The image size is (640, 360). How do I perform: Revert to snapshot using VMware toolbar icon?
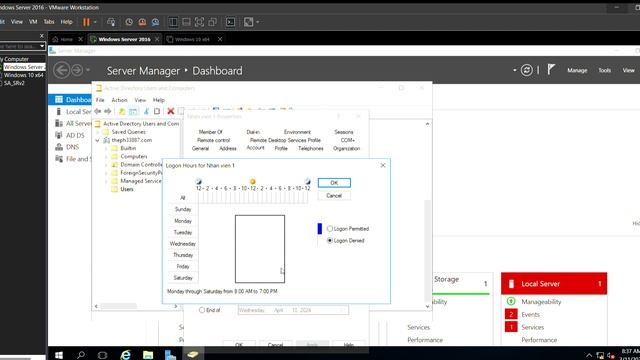(142, 22)
